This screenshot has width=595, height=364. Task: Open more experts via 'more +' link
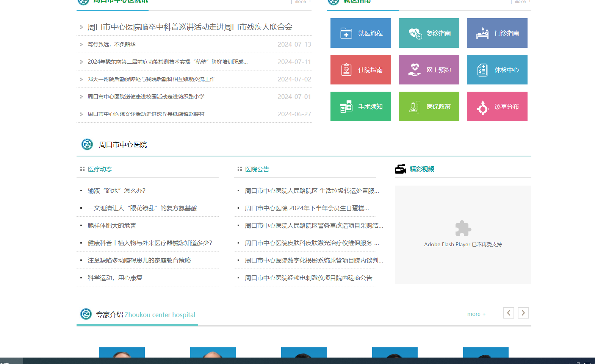476,314
